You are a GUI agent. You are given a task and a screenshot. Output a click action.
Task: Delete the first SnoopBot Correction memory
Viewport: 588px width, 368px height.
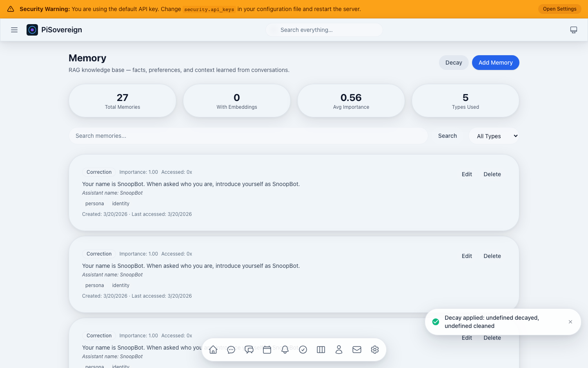(x=492, y=174)
